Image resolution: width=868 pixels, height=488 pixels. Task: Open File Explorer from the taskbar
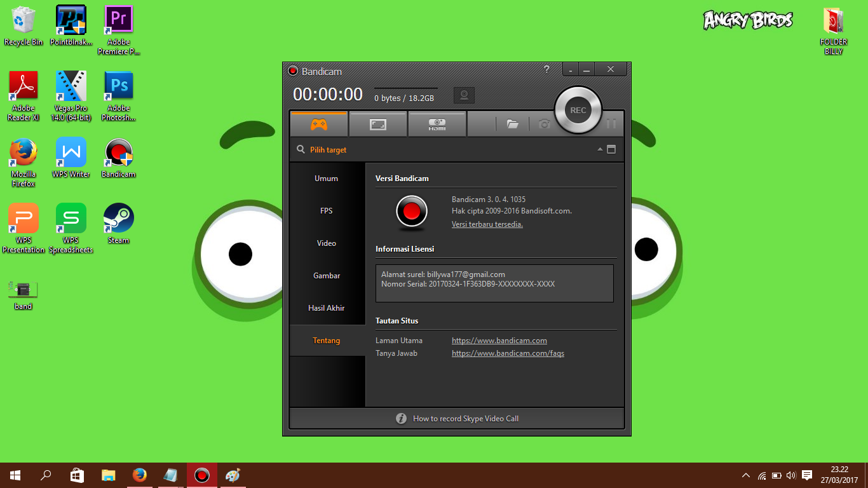108,475
